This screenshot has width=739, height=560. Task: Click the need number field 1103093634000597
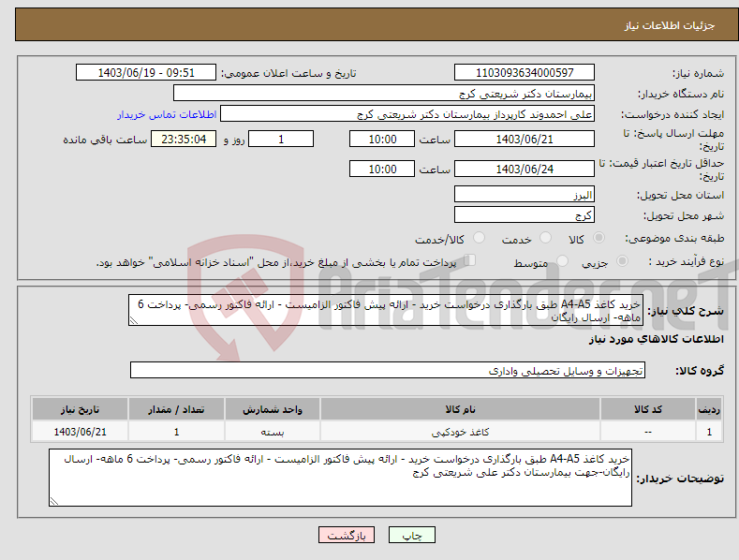(525, 73)
